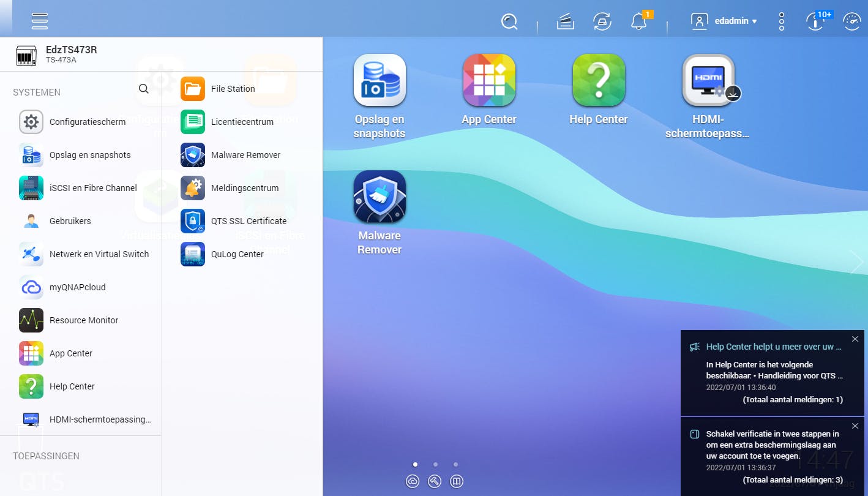This screenshot has height=496, width=868.
Task: Expand the edadmin user dropdown
Action: tap(724, 21)
